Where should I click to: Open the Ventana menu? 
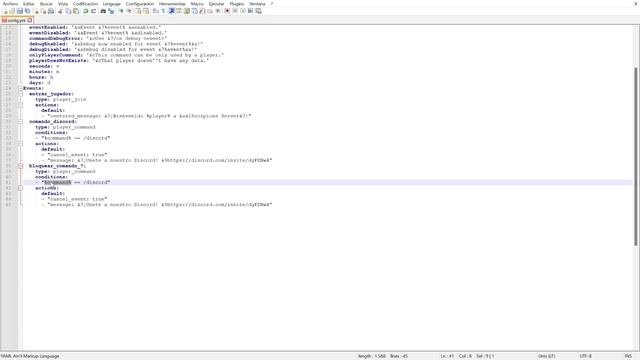click(x=257, y=4)
